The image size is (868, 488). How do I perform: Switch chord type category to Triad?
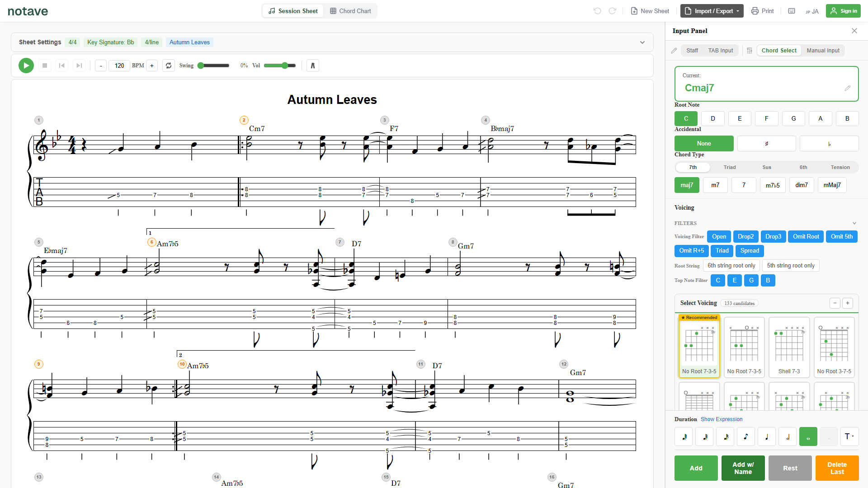pyautogui.click(x=730, y=167)
